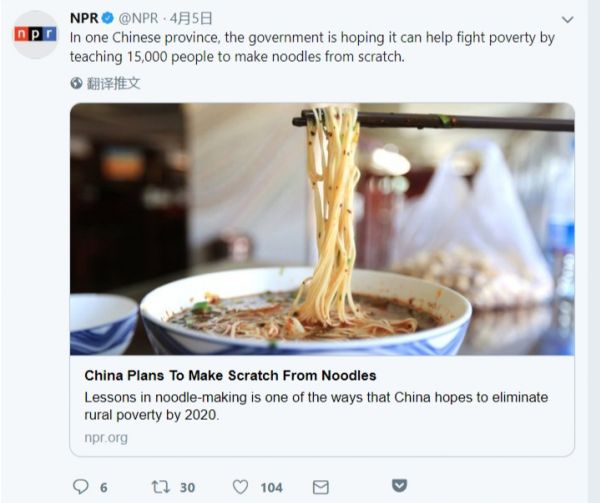Image resolution: width=600 pixels, height=503 pixels.
Task: Open headline China Plans To Make Scratch
Action: 230,376
